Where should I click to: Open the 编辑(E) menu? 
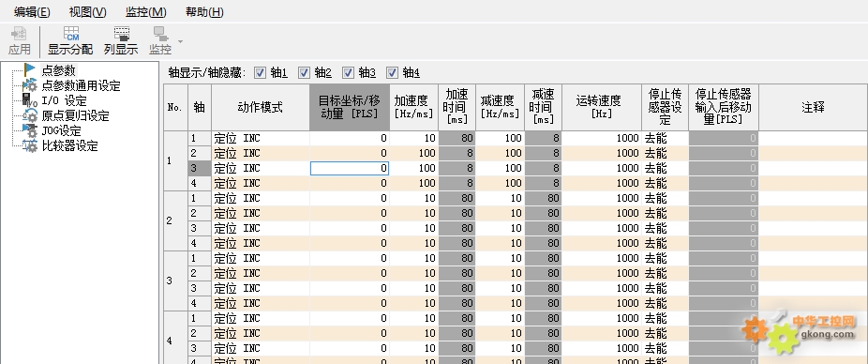[32, 11]
